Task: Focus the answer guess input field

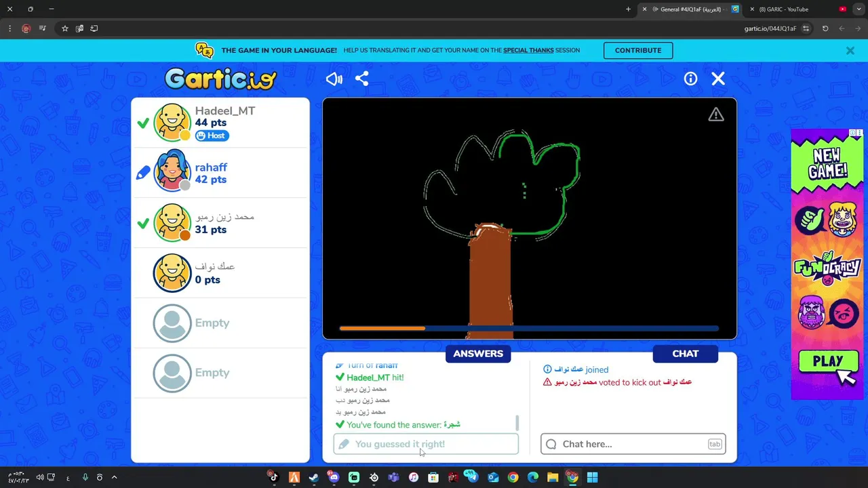Action: pos(426,444)
